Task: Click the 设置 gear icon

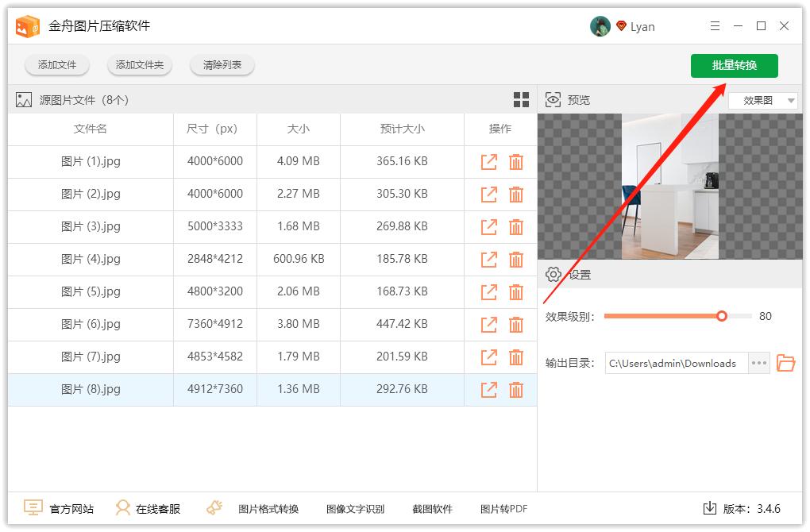Action: [x=554, y=273]
